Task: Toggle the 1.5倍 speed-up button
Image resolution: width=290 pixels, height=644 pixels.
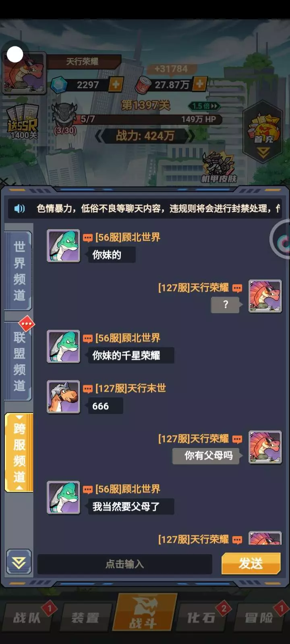Action: [x=205, y=106]
